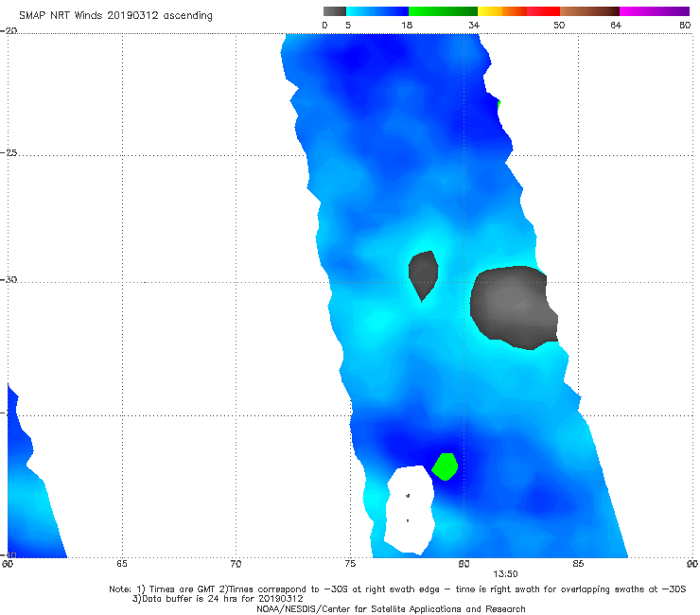Click the gray 0-5 segment of color bar
This screenshot has height=615, width=700.
(x=335, y=11)
